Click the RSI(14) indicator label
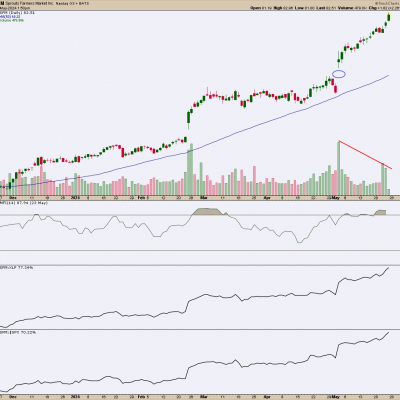Image resolution: width=400 pixels, height=400 pixels. (19, 203)
